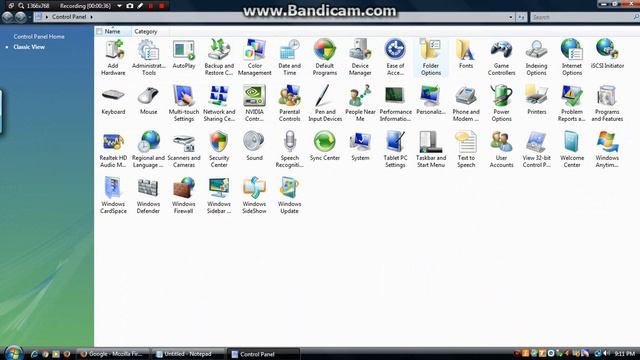This screenshot has height=360, width=640.
Task: Open Welcome Center
Action: pos(572,150)
